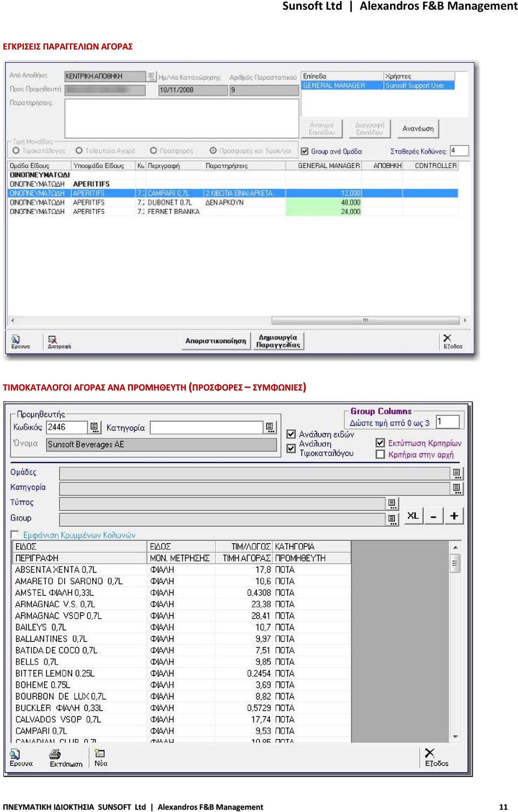The image size is (518, 812).
Task: Select the BITTER LEMON 0.25L row
Action: (x=182, y=673)
